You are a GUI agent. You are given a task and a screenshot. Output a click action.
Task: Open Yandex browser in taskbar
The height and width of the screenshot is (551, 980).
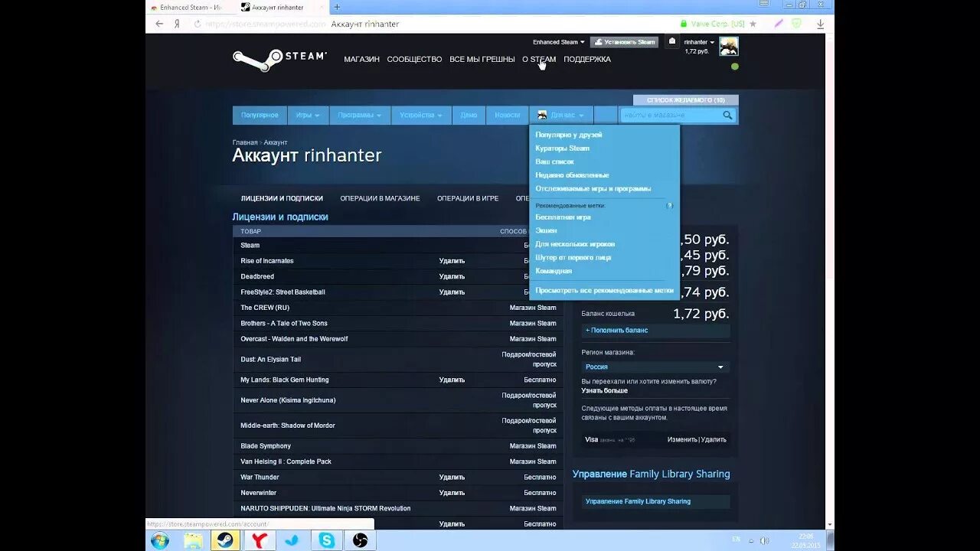(260, 540)
